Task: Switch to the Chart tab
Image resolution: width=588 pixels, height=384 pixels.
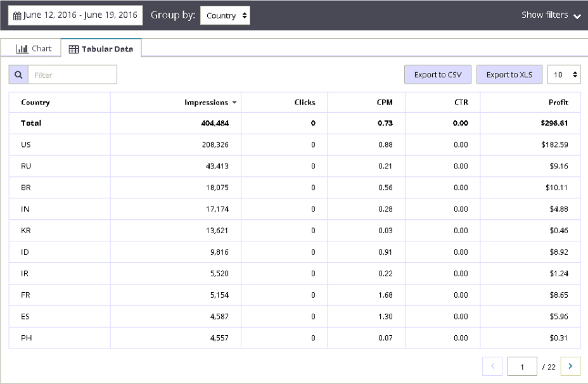Action: [x=34, y=49]
